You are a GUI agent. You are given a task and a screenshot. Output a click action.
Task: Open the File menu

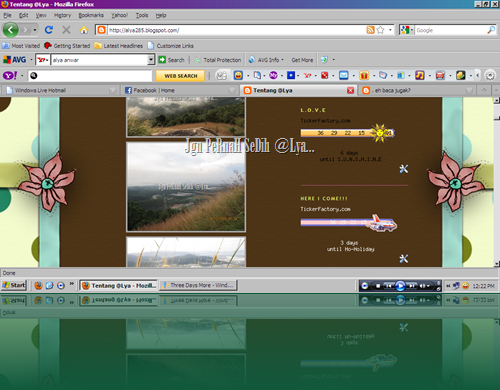[7, 15]
